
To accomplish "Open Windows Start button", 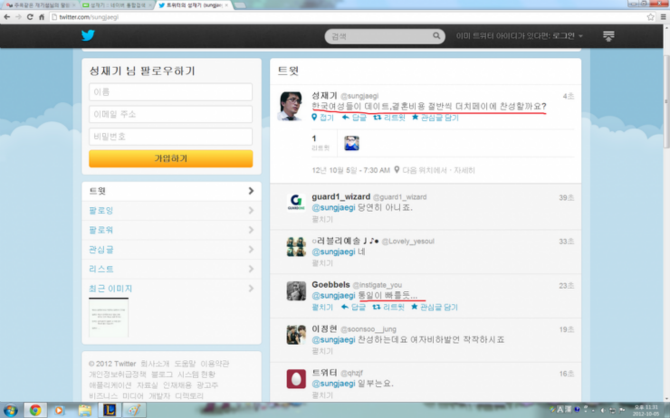I will [10, 410].
